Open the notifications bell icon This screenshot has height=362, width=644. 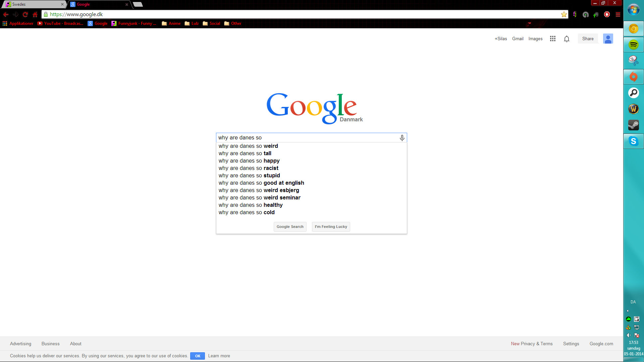click(567, 39)
